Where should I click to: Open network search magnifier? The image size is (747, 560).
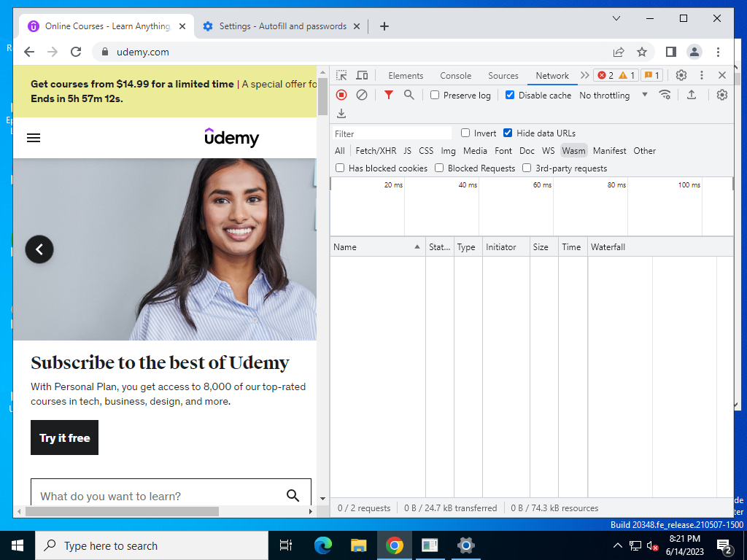click(x=409, y=95)
